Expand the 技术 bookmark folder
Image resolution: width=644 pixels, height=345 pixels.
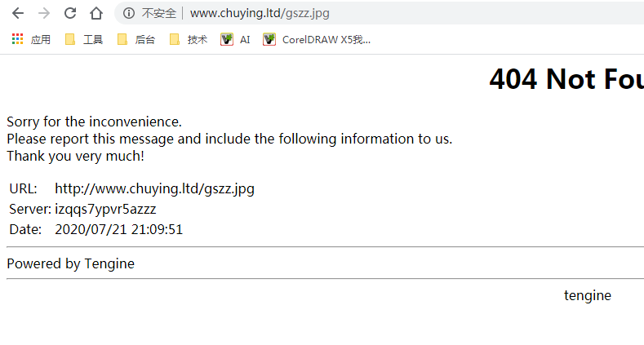189,39
